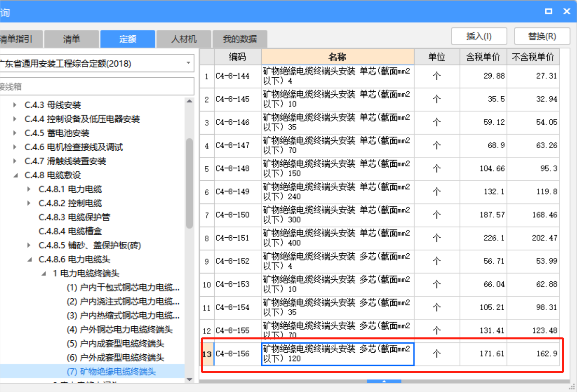Viewport: 577px width, 392px height.
Task: Select C.4.8.3 电缆保护管 in tree
Action: [x=74, y=217]
